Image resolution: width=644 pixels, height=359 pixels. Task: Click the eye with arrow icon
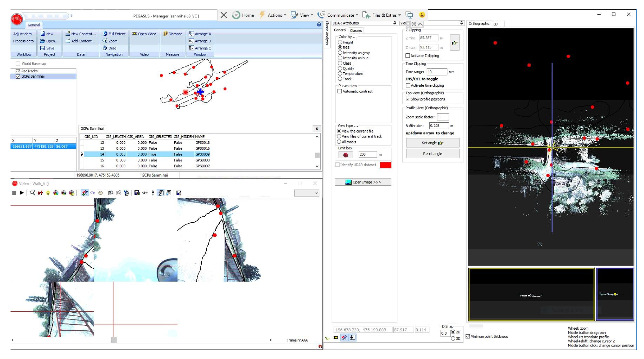click(x=145, y=193)
